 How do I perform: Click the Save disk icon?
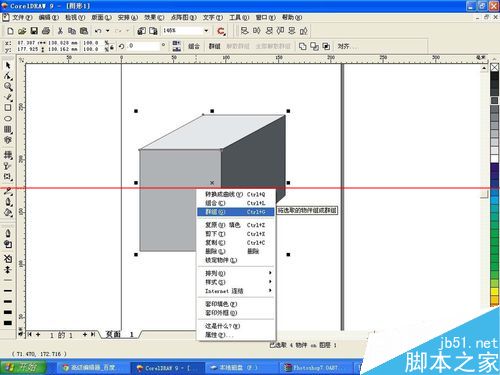34,31
